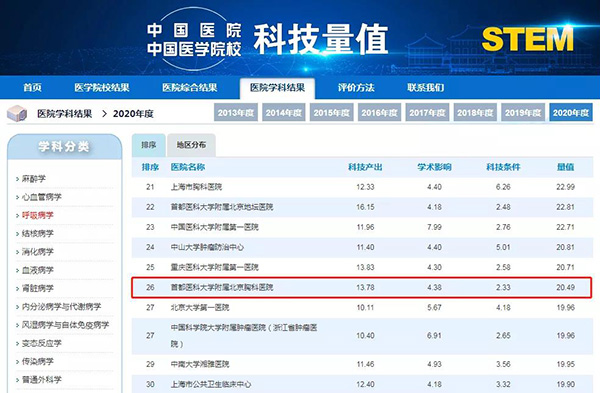Select the 2016年度 year button

379,112
